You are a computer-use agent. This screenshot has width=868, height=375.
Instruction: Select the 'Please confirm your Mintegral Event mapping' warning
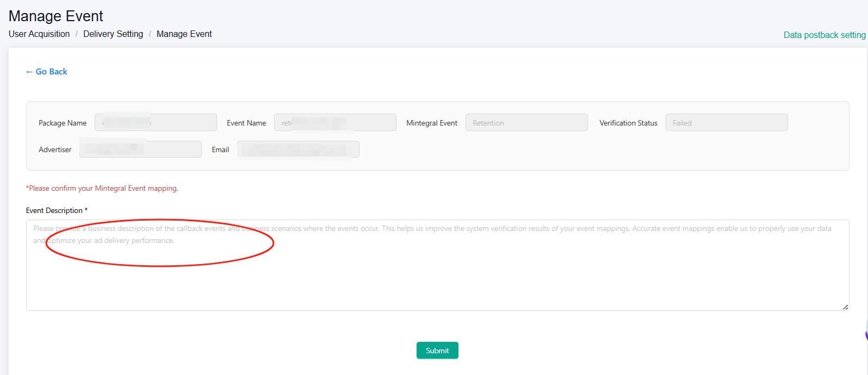pos(102,188)
